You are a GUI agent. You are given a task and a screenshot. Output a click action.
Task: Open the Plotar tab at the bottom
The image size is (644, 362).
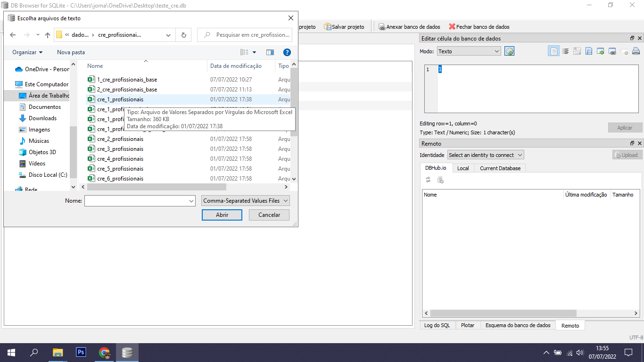[468, 325]
